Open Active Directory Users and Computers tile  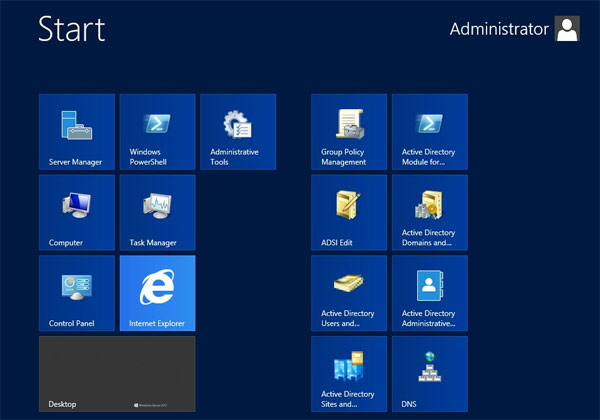click(x=349, y=293)
